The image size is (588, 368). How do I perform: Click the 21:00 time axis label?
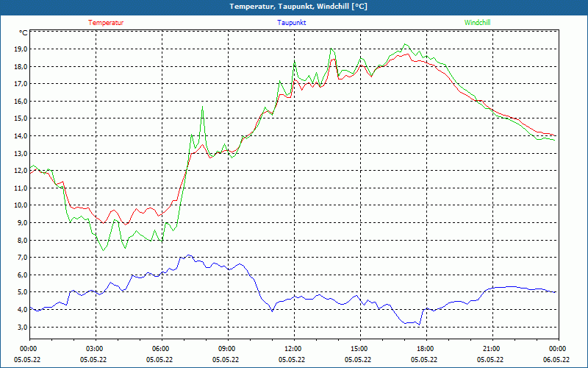click(x=492, y=348)
